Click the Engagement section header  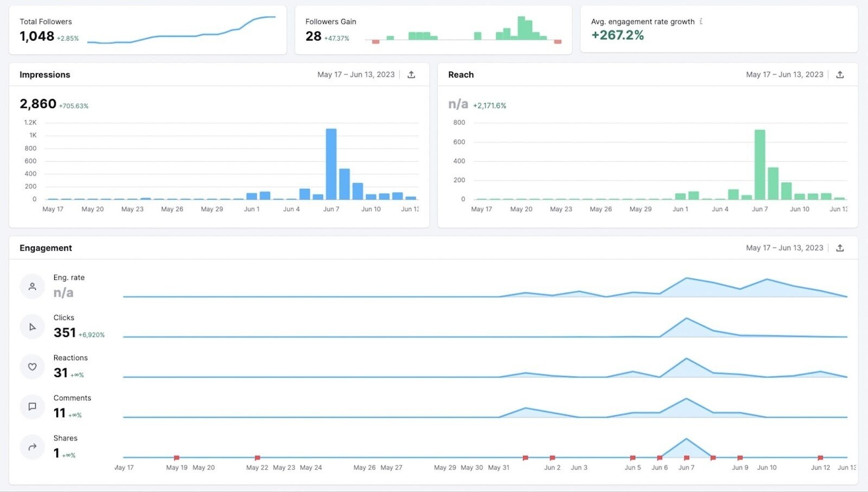(x=46, y=247)
